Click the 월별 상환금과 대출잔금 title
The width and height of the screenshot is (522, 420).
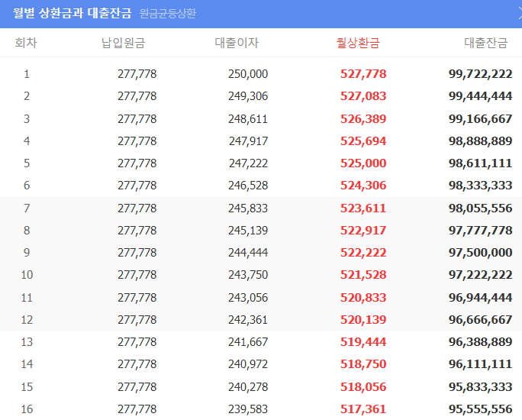pos(72,13)
